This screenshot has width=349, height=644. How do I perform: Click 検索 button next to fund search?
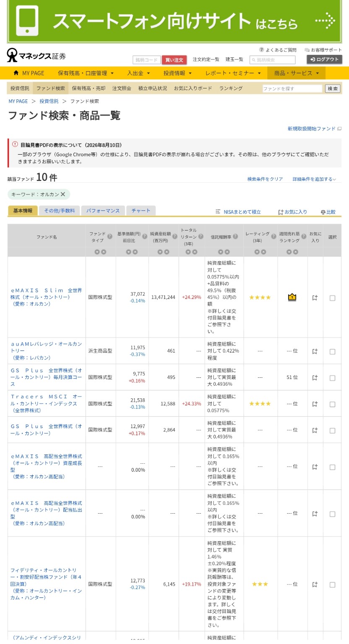click(333, 88)
